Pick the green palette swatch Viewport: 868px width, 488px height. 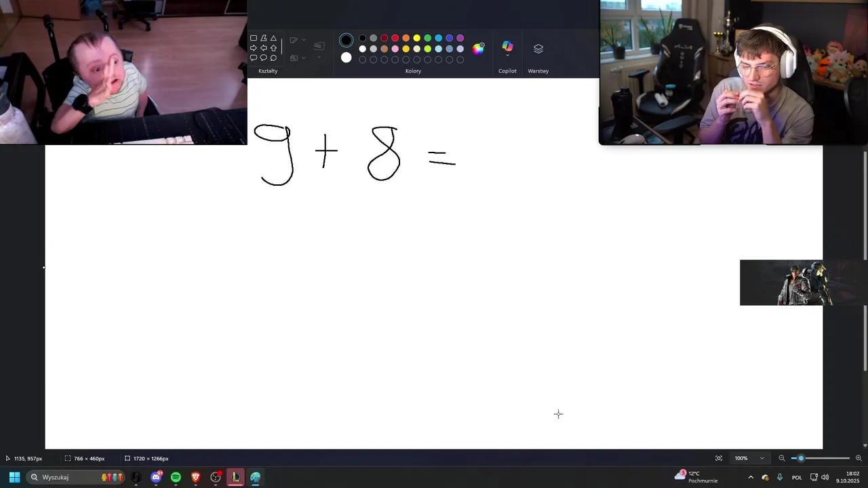(428, 38)
